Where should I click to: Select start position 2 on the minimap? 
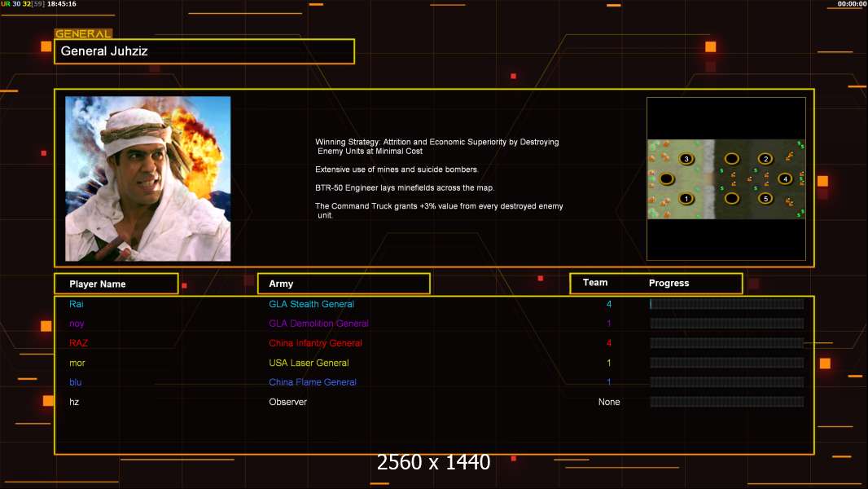tap(765, 159)
